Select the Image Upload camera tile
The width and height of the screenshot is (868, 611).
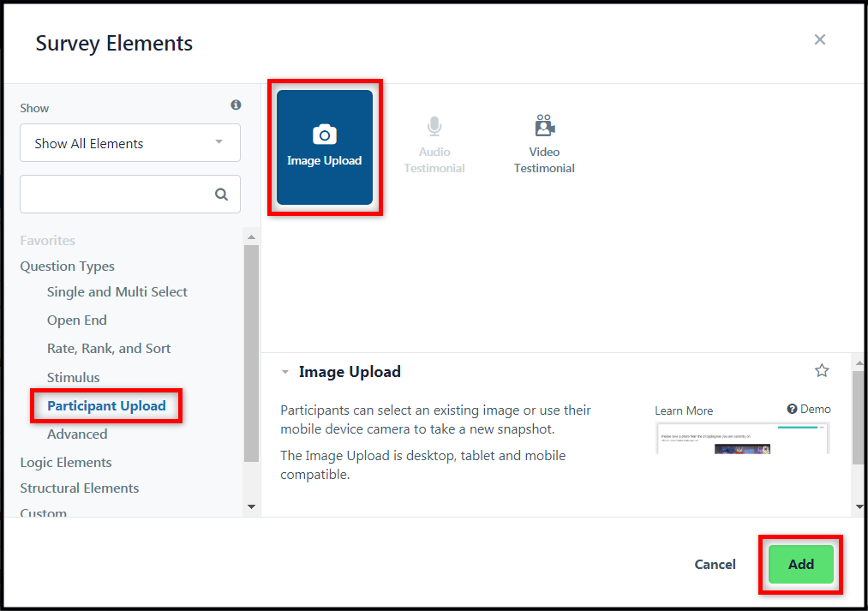(x=325, y=147)
